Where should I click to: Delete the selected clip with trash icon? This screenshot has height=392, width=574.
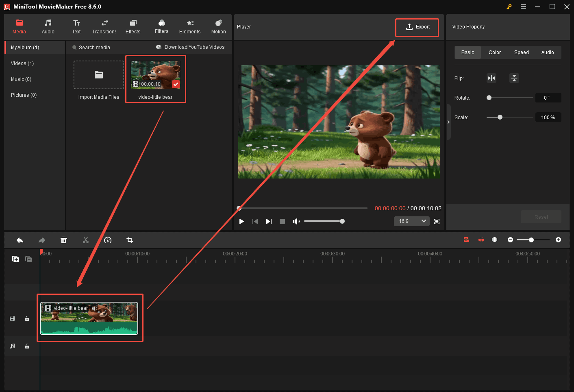click(64, 240)
